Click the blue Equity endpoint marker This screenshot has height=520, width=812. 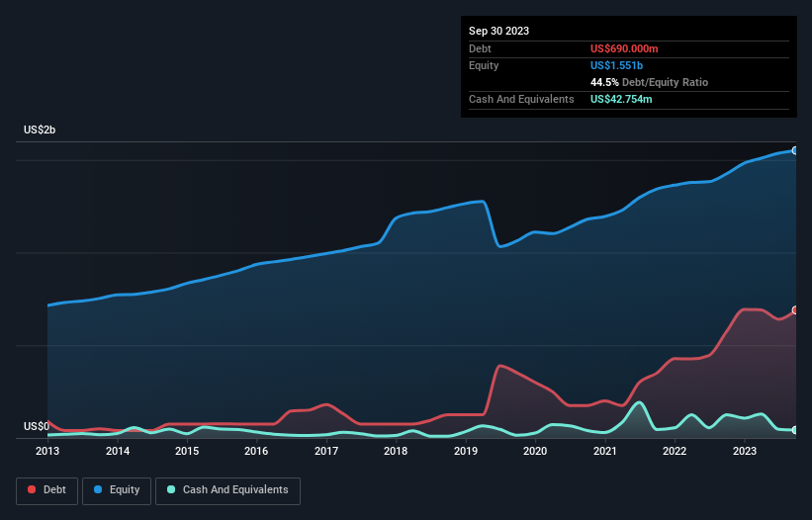click(795, 150)
